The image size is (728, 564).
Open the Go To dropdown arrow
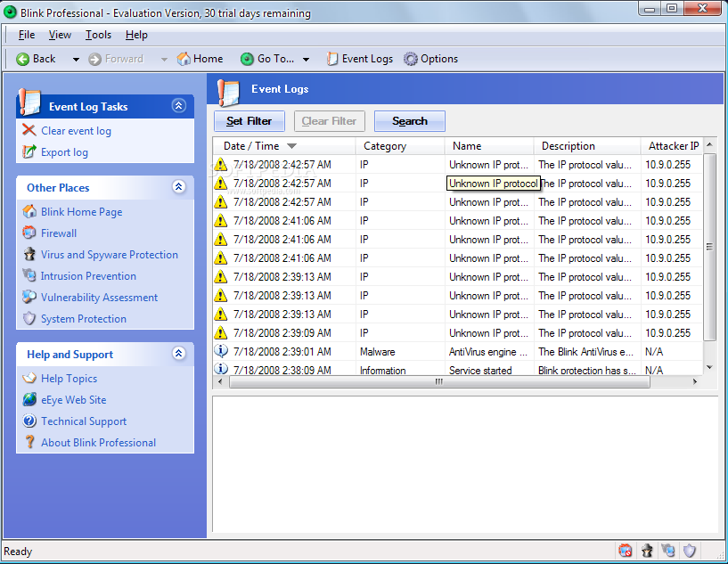(x=306, y=60)
